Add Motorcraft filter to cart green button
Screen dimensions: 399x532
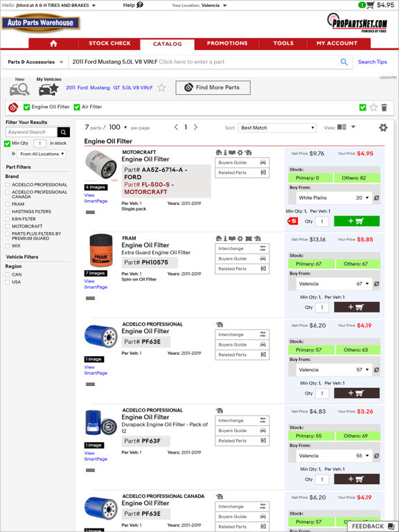tap(357, 221)
